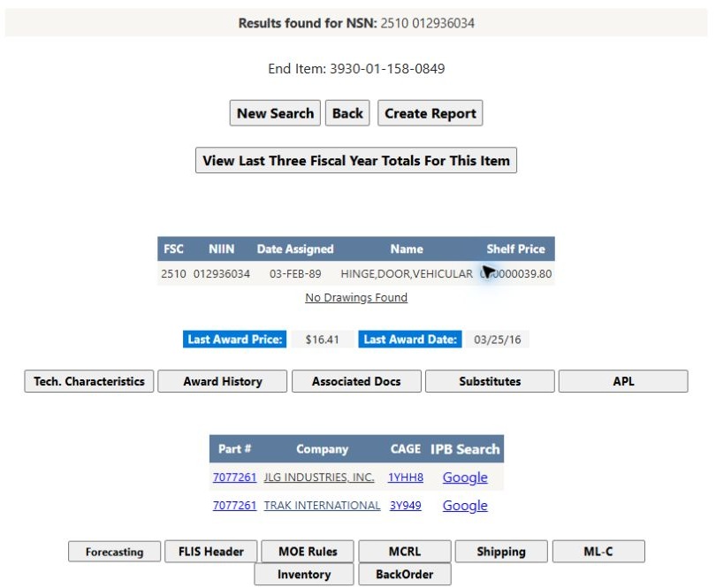The width and height of the screenshot is (716, 588).
Task: Open the No Drawings Found link
Action: tap(356, 297)
